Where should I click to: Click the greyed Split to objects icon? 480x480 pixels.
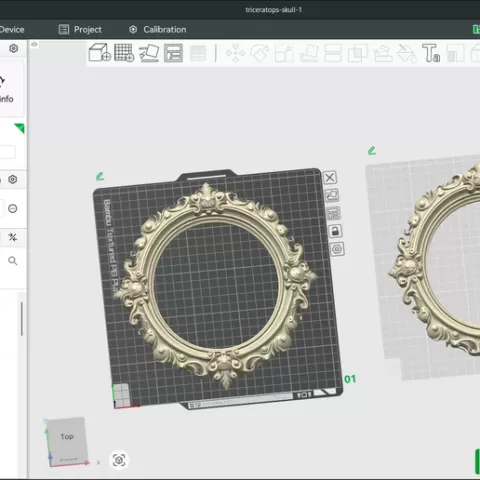(x=198, y=53)
